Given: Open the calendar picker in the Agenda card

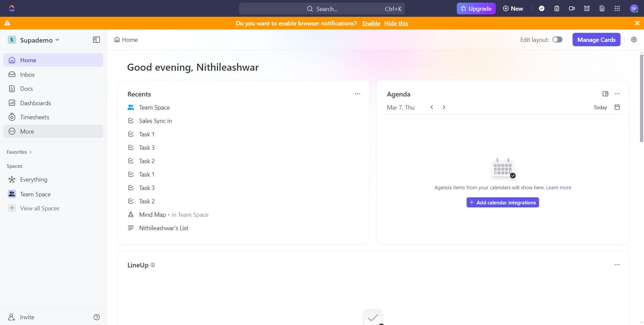Looking at the screenshot, I should [617, 107].
